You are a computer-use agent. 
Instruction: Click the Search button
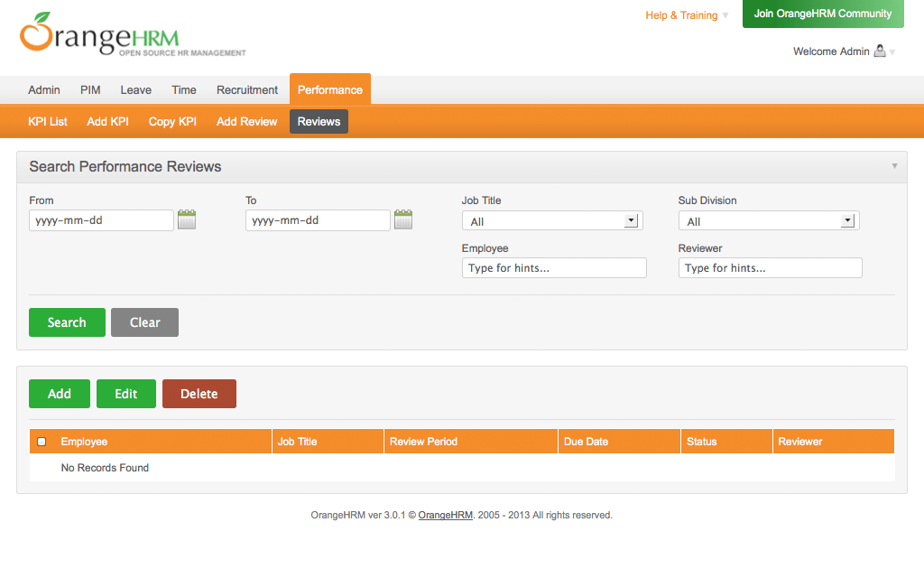(66, 322)
